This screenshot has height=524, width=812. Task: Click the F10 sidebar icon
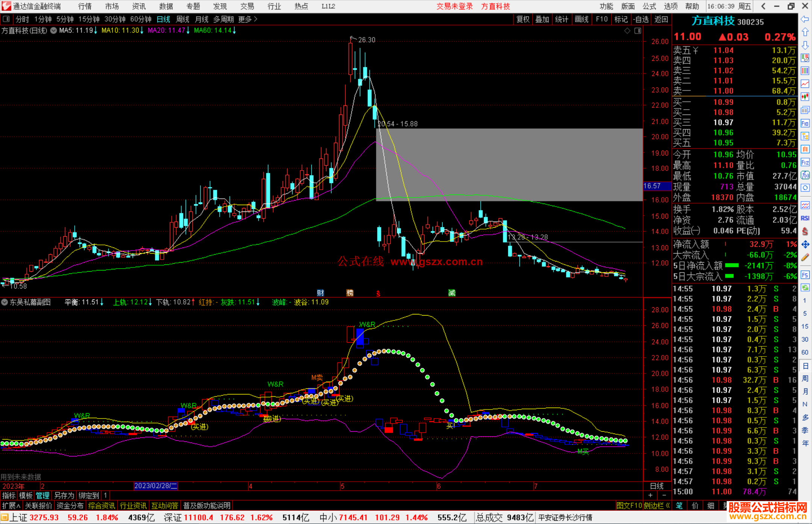click(805, 123)
